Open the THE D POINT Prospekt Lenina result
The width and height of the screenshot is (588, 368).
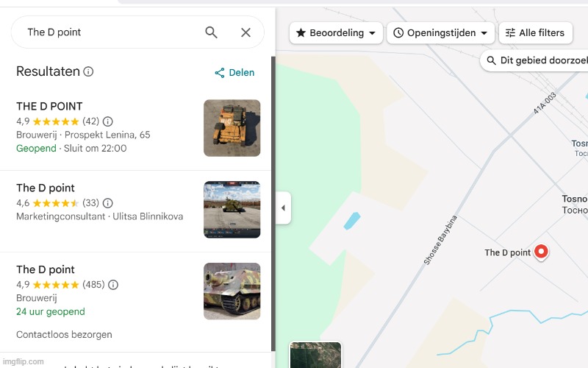[49, 106]
